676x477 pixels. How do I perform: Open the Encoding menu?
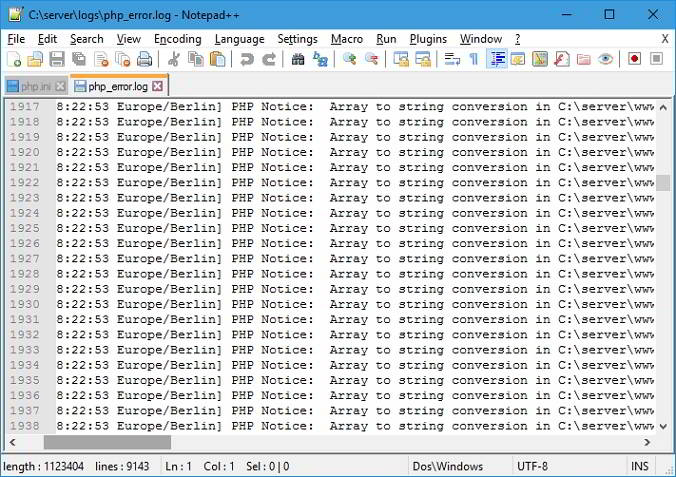pyautogui.click(x=178, y=39)
